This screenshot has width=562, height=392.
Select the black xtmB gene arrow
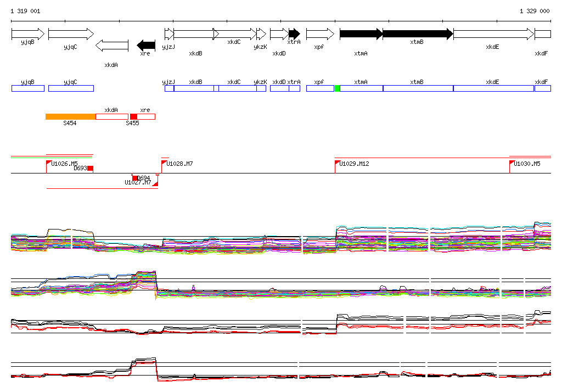(x=417, y=34)
